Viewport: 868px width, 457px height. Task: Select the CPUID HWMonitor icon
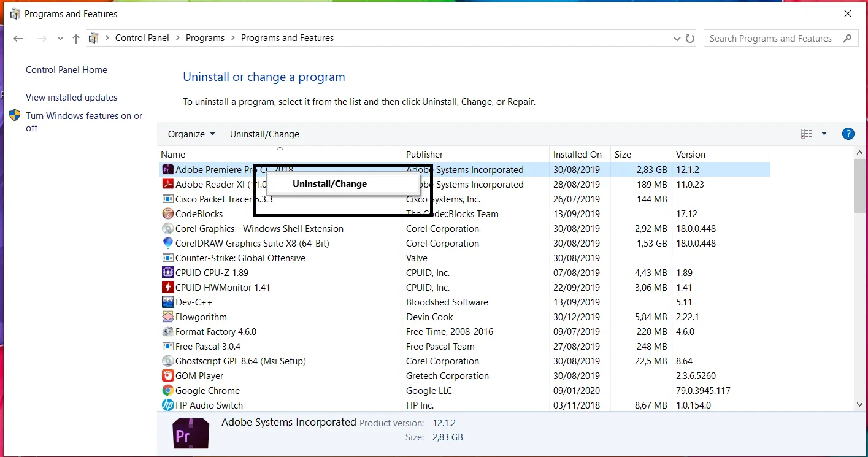coord(167,288)
